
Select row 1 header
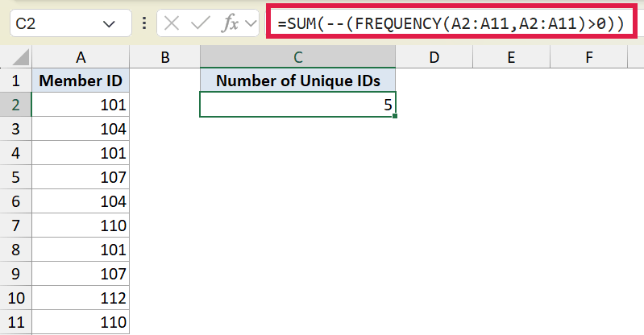click(15, 81)
